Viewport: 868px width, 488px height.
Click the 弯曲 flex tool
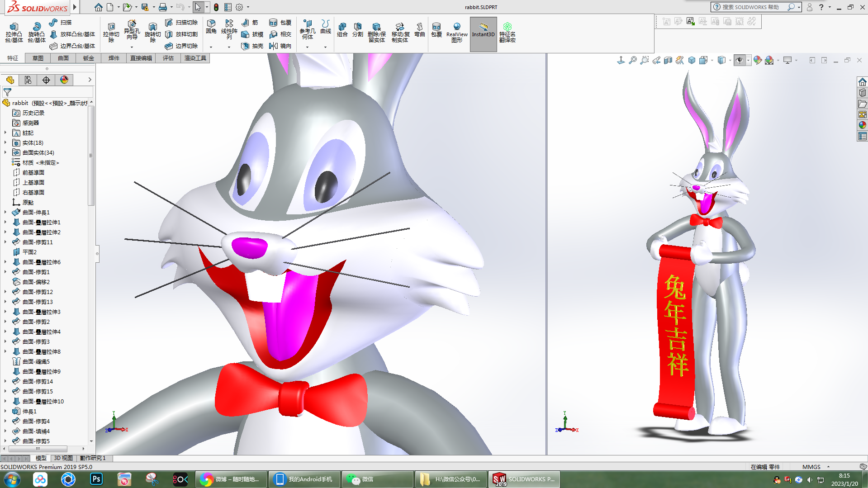pyautogui.click(x=420, y=29)
